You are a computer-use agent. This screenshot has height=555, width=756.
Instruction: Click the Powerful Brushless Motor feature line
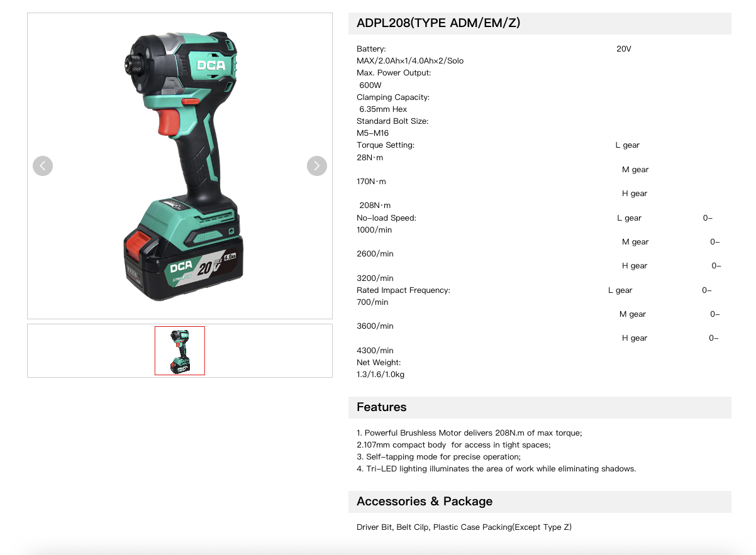point(469,433)
